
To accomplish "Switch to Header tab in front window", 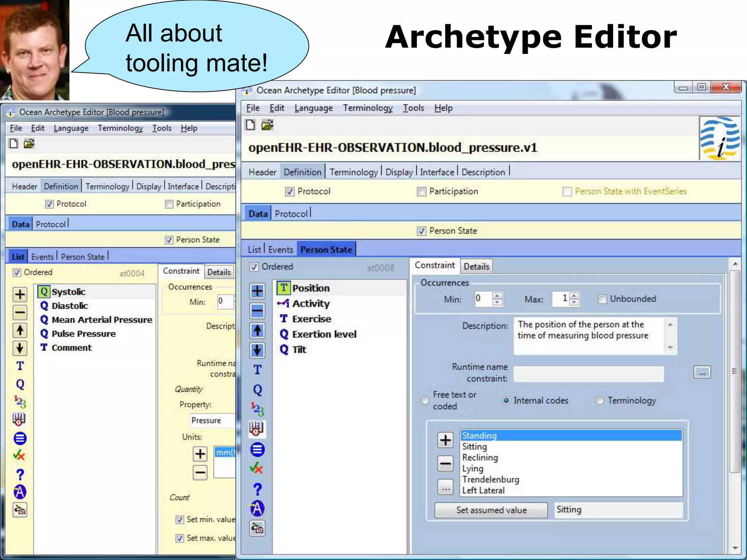I will click(x=262, y=172).
